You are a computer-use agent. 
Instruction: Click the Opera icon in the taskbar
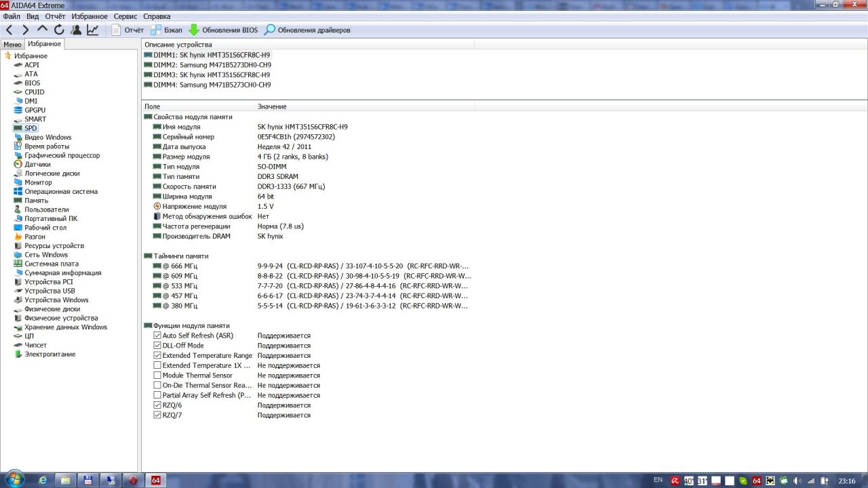tap(133, 480)
